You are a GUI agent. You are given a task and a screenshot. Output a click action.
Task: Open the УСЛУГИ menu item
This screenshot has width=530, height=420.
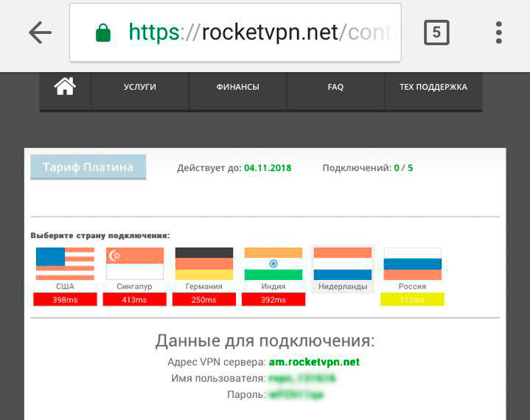140,87
